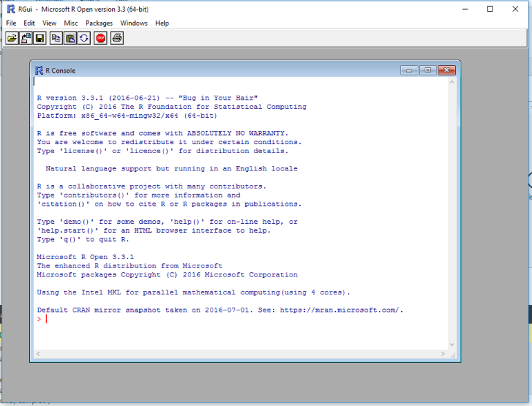This screenshot has height=406, width=532.
Task: Click the Load workspace toolbar icon
Action: coord(26,38)
